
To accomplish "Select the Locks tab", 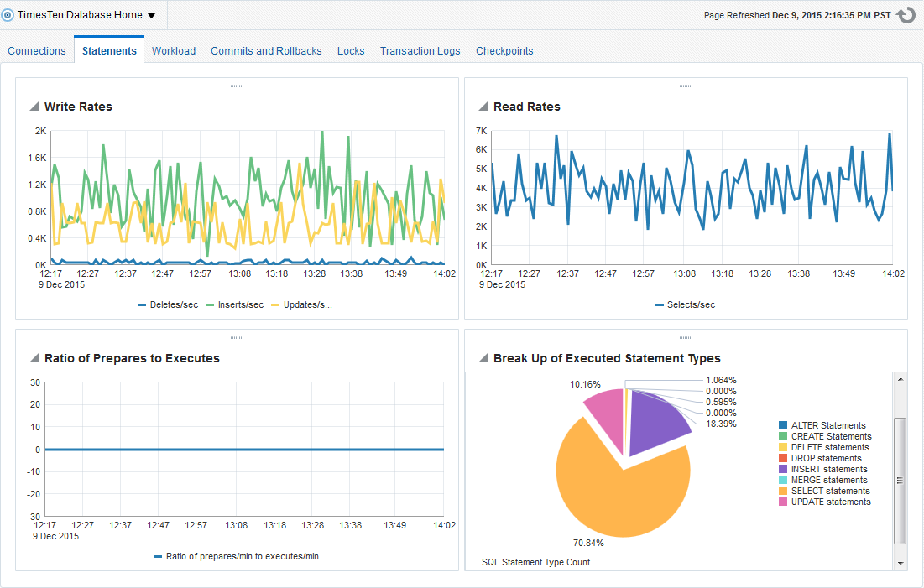I will pos(351,51).
